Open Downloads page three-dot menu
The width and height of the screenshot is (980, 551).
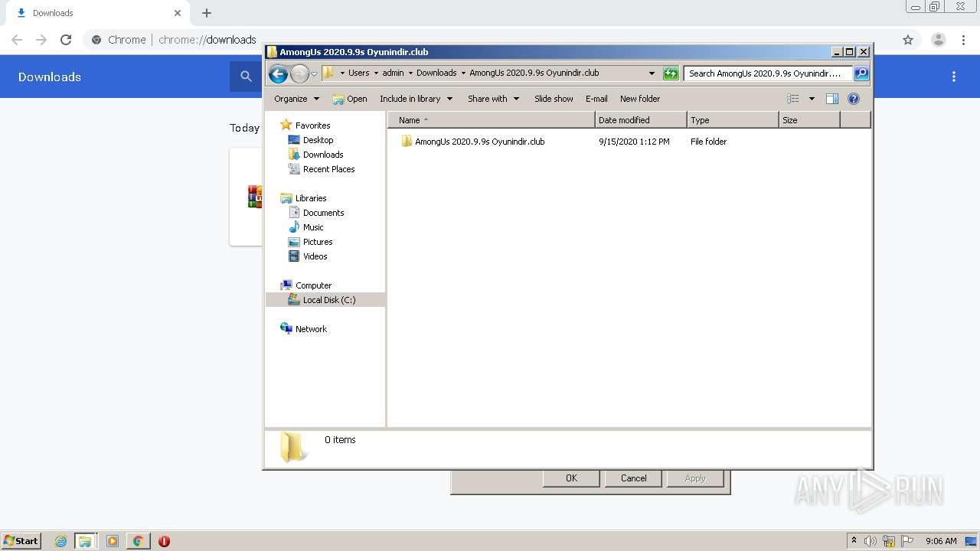point(954,77)
